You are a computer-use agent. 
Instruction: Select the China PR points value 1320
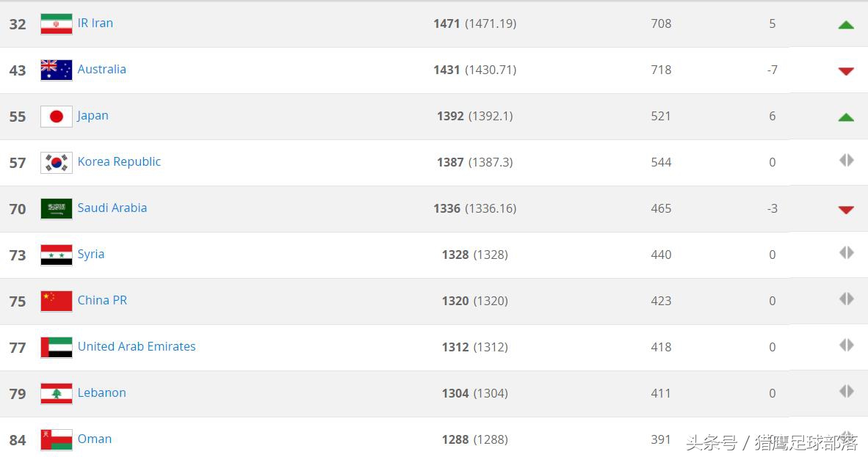pyautogui.click(x=455, y=301)
